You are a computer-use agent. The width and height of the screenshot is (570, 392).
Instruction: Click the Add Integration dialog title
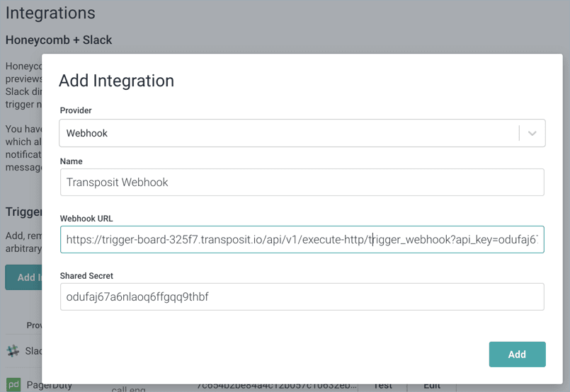click(116, 81)
